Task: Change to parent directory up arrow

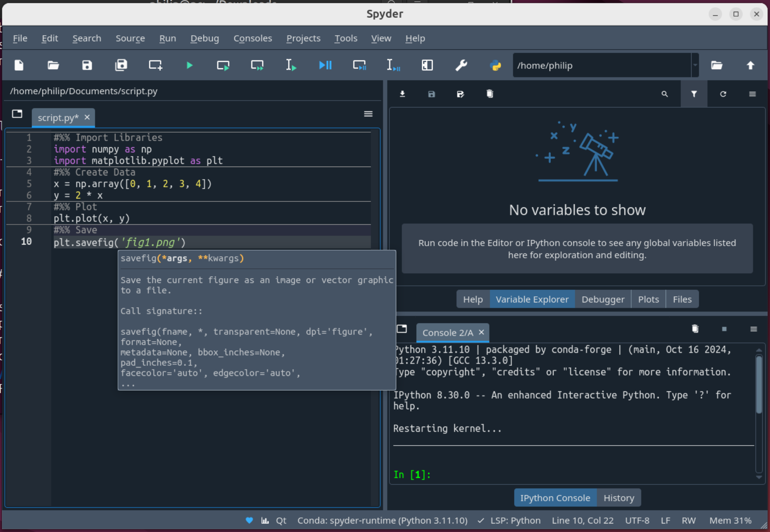Action: point(751,65)
